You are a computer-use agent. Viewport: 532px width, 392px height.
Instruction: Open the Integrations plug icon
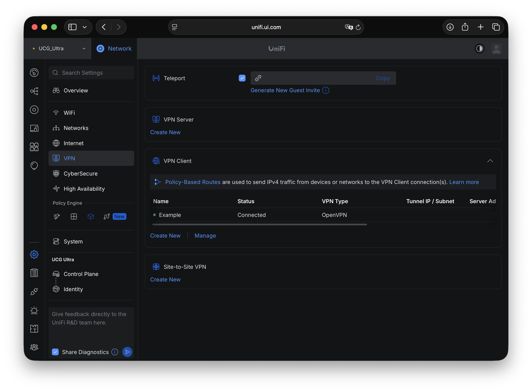[x=34, y=291]
